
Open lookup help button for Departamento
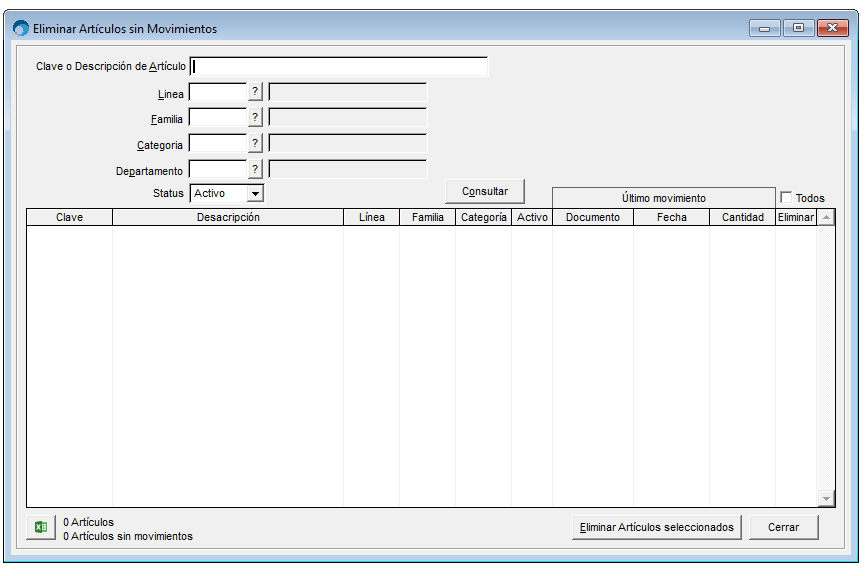pyautogui.click(x=255, y=170)
